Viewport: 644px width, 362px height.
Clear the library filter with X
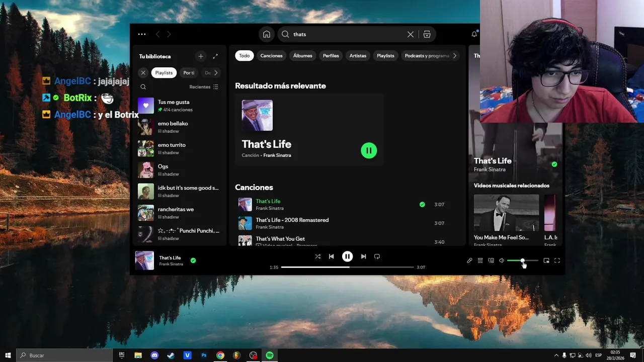point(143,73)
